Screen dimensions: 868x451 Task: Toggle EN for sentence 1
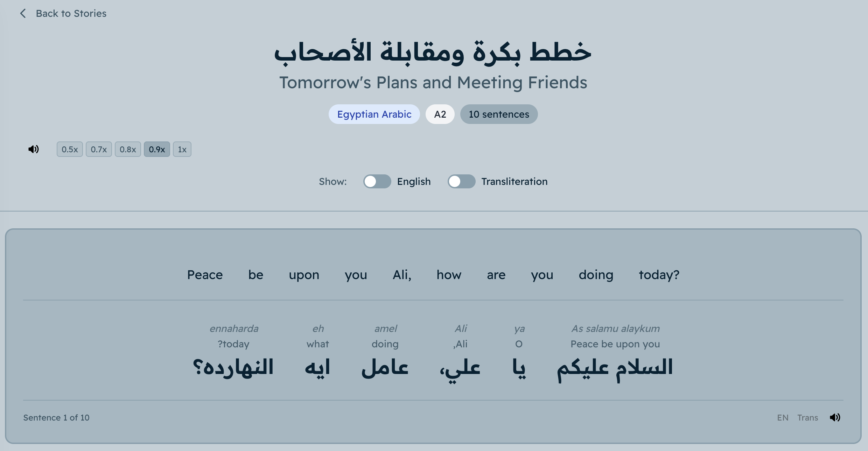[x=783, y=418]
